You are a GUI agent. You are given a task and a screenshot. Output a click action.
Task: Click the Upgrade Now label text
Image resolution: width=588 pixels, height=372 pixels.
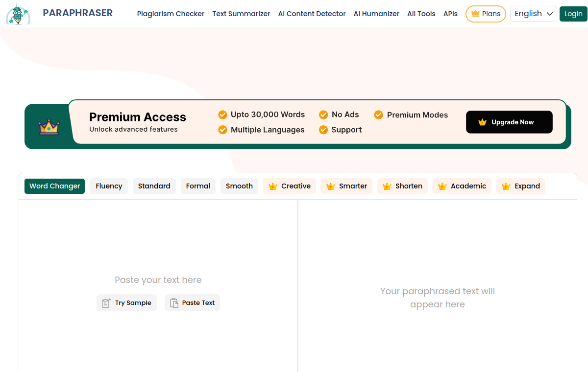click(513, 122)
